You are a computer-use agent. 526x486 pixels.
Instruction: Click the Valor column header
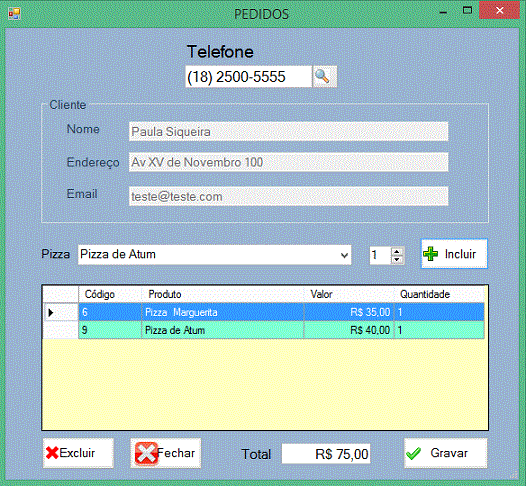[x=349, y=294]
